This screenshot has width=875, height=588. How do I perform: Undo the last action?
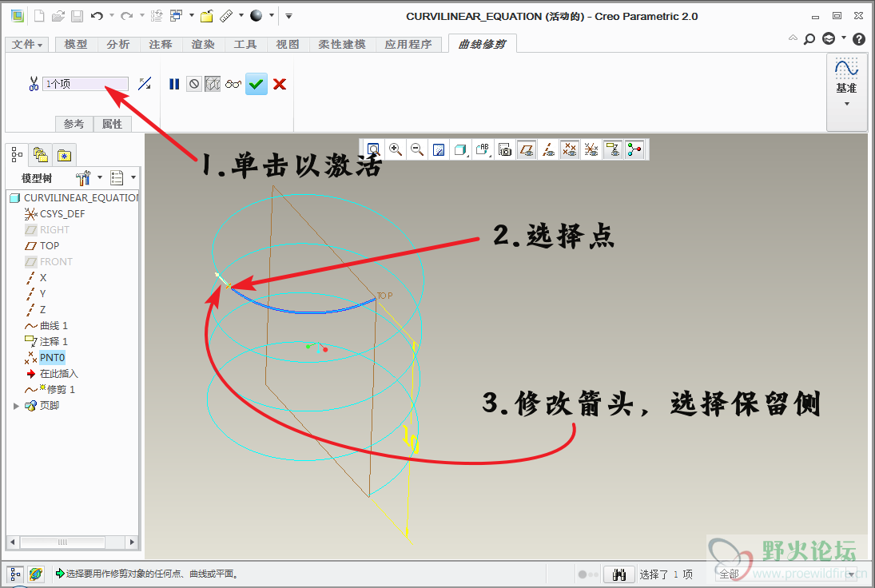tap(97, 16)
